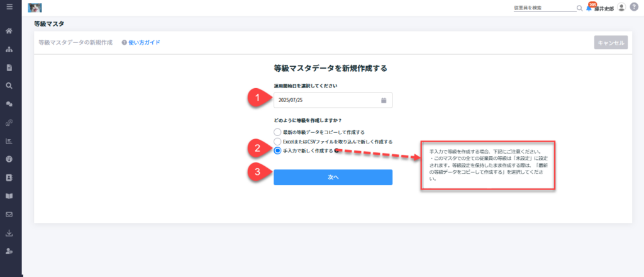Click info icon beside 手入力で新しく作成する
This screenshot has width=644, height=277.
[337, 150]
